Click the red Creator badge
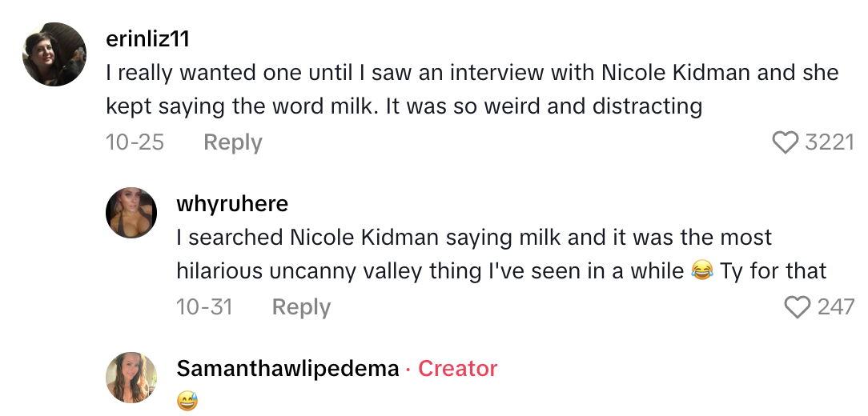This screenshot has height=416, width=868. tap(457, 369)
